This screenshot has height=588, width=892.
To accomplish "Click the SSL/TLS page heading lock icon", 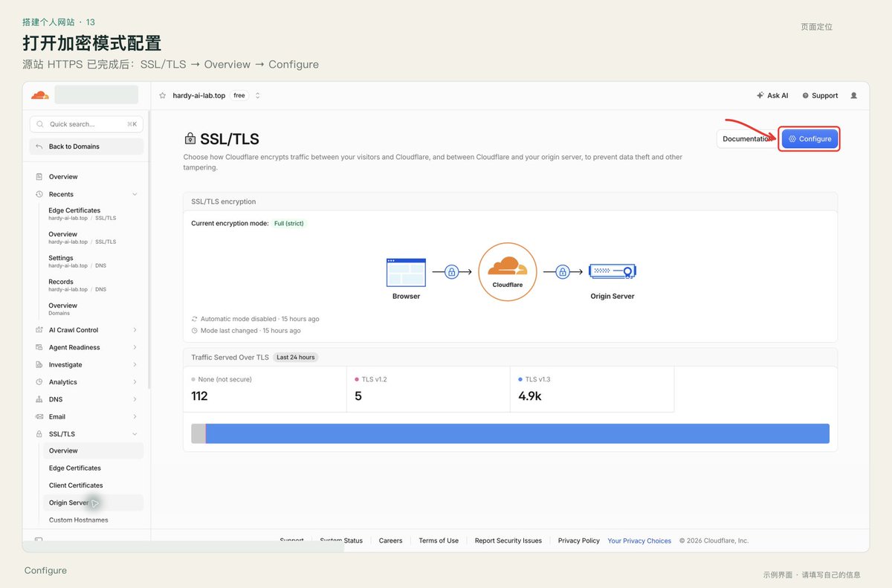I will point(190,139).
